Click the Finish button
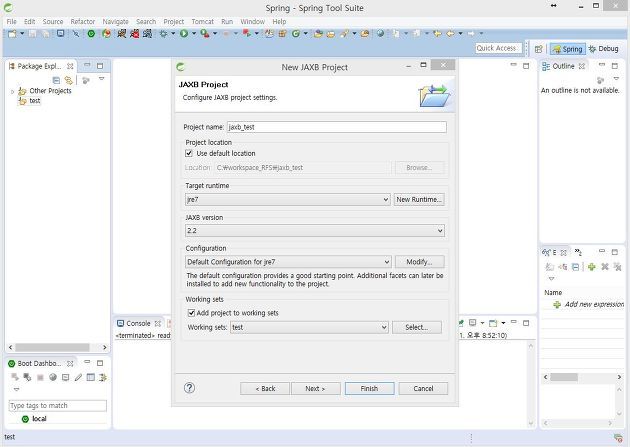630x447 pixels. pos(369,388)
